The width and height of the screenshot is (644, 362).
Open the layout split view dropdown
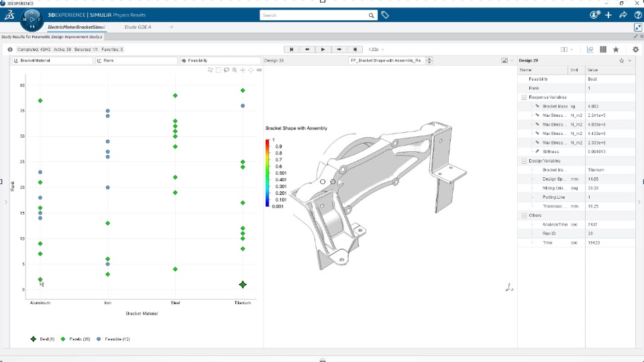pos(567,50)
